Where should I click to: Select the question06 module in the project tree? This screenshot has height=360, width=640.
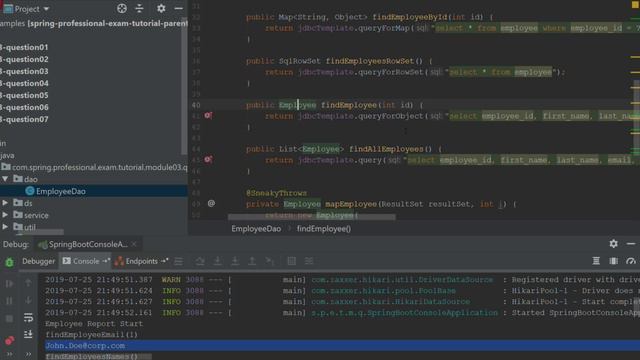[x=24, y=107]
